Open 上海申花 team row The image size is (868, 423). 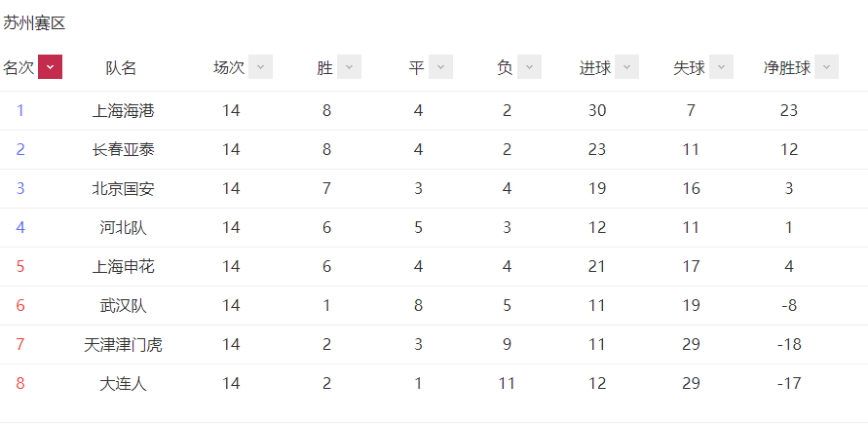(x=123, y=267)
